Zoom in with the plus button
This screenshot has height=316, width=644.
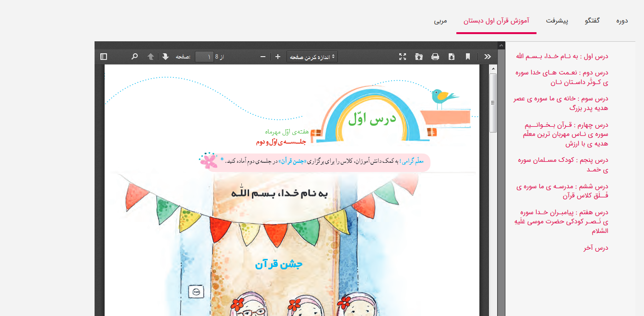click(278, 57)
